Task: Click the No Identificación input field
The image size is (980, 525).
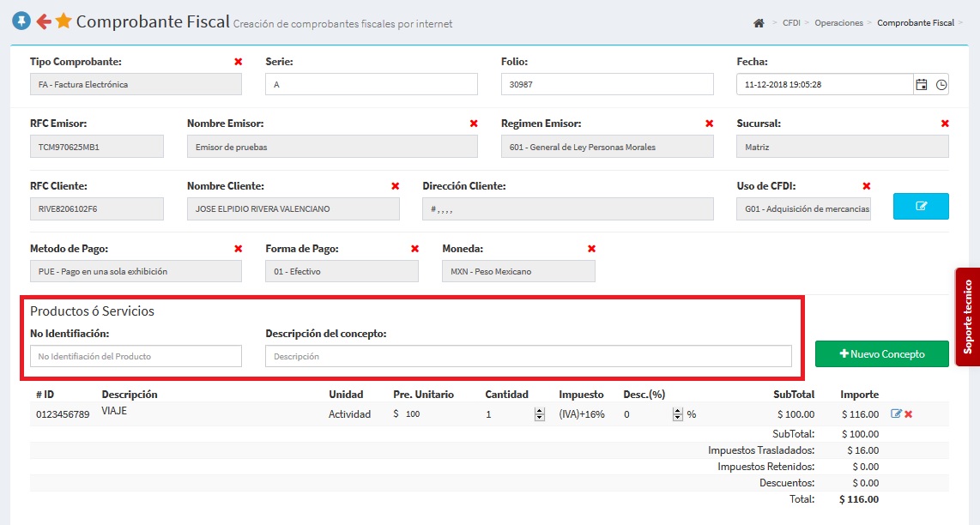Action: [136, 356]
